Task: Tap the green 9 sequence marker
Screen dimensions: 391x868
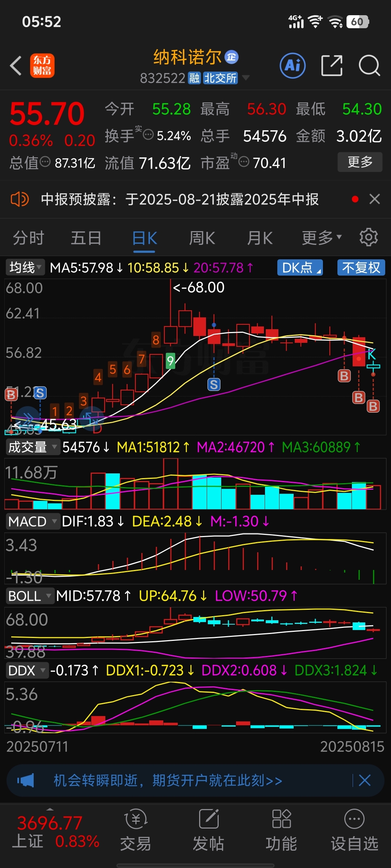Action: [x=170, y=361]
